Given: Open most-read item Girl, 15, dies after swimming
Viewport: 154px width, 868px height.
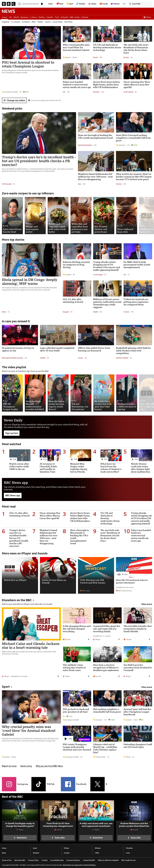Looking at the screenshot, I should point(19,514).
